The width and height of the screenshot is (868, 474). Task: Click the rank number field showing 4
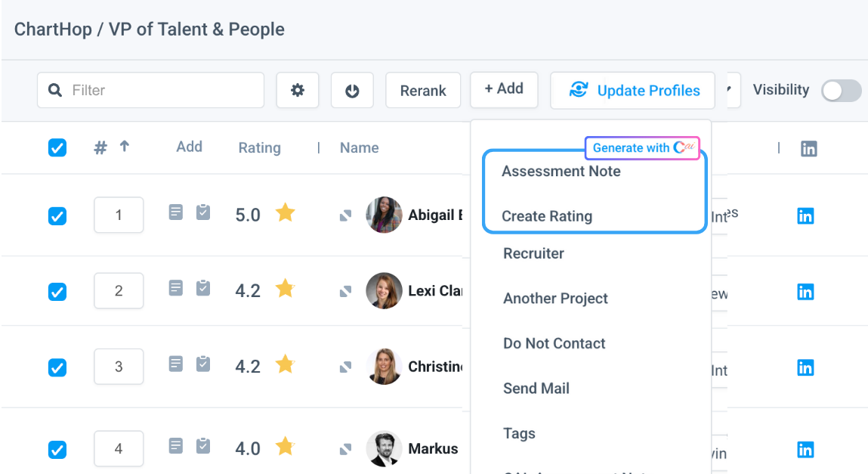tap(119, 448)
